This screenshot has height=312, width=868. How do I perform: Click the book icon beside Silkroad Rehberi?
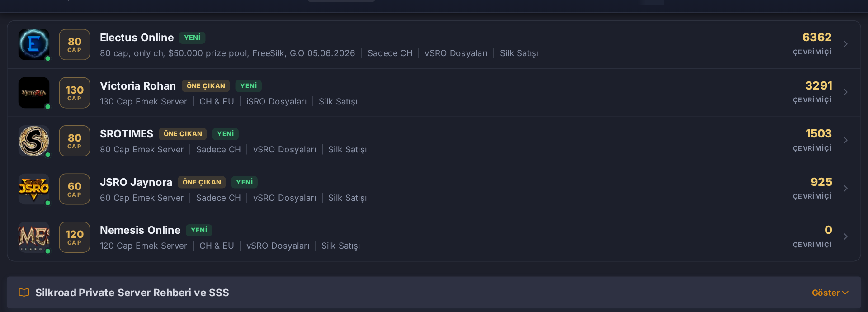[x=24, y=293]
